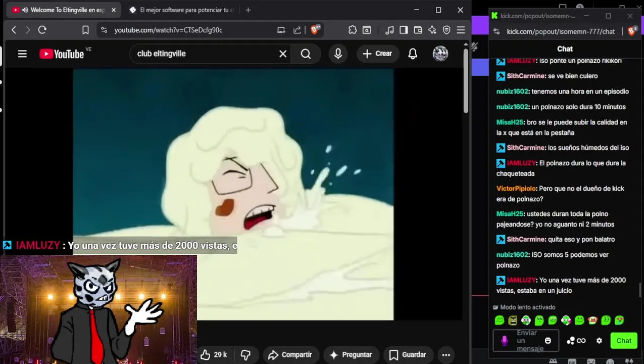This screenshot has width=644, height=364.
Task: Open IAMLUZY profile on '2000 vistas' chat message
Action: (x=521, y=280)
